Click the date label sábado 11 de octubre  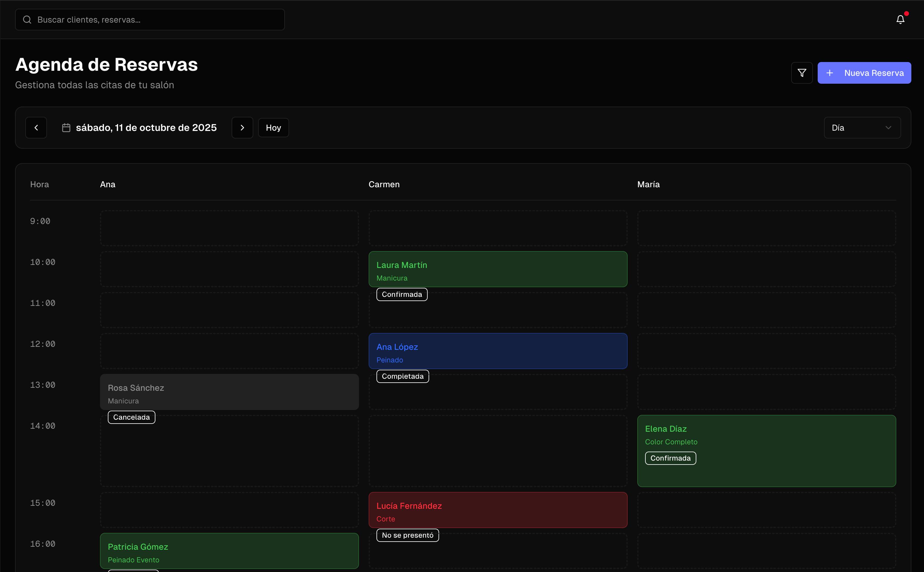point(146,128)
